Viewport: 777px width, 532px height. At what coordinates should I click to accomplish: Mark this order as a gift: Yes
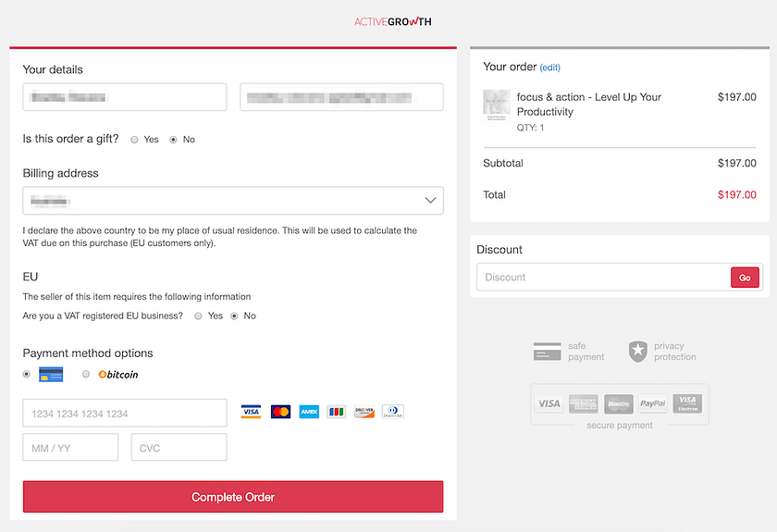(x=135, y=140)
